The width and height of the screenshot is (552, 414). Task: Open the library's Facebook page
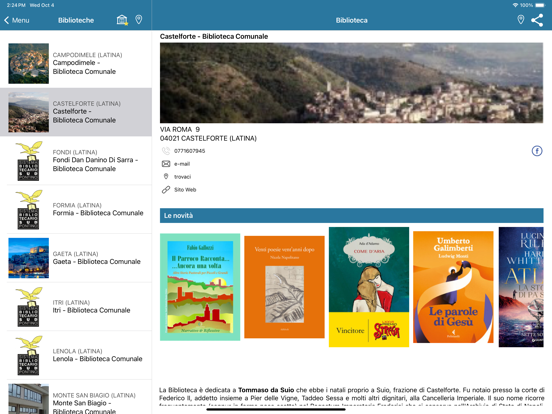coord(537,151)
